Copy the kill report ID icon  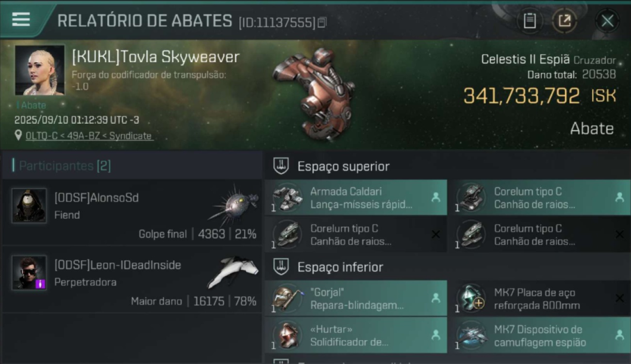pyautogui.click(x=322, y=22)
